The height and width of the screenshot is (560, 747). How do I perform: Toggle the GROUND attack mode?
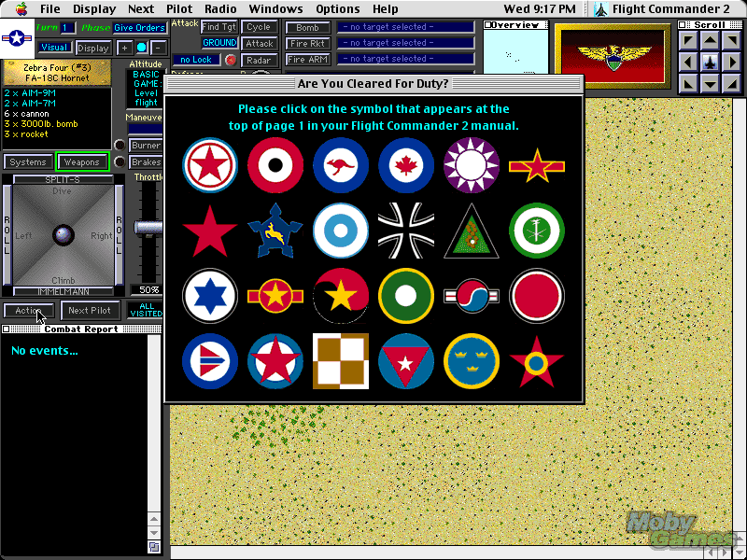(219, 43)
